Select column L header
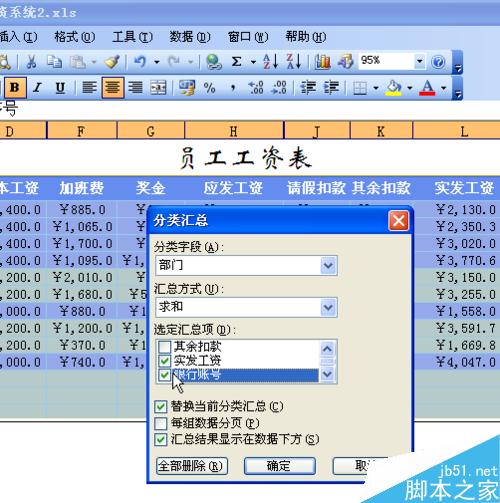This screenshot has width=500, height=503. (457, 131)
